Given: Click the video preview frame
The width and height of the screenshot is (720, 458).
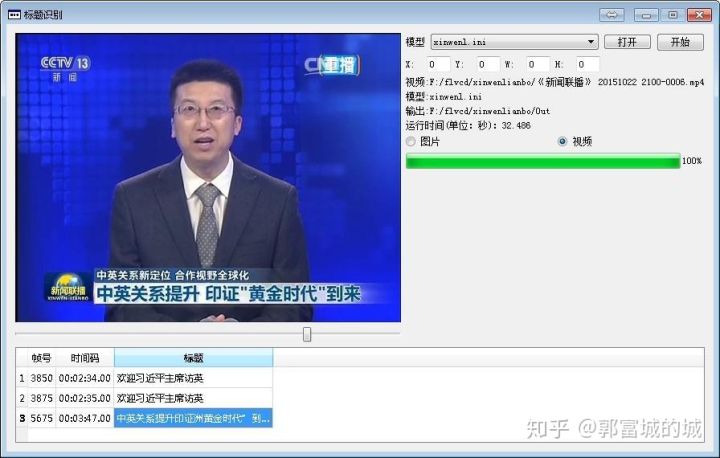Looking at the screenshot, I should click(208, 177).
